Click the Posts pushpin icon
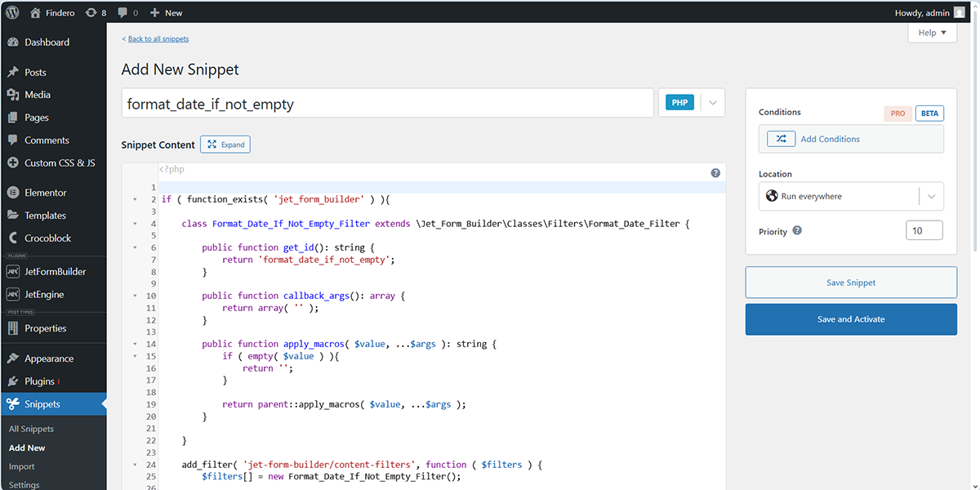This screenshot has height=490, width=980. pyautogui.click(x=13, y=72)
